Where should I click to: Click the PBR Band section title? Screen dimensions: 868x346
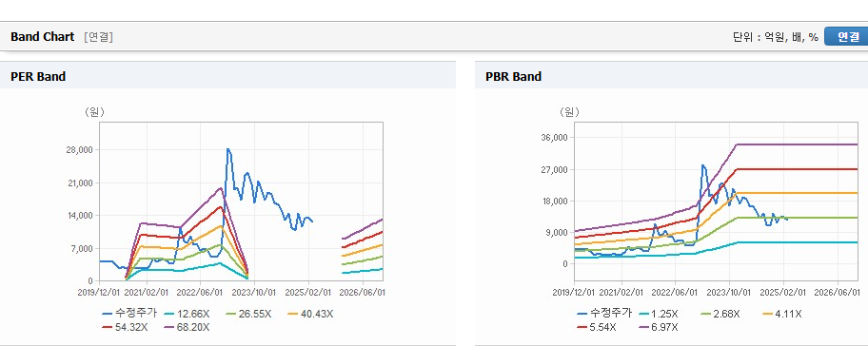513,77
